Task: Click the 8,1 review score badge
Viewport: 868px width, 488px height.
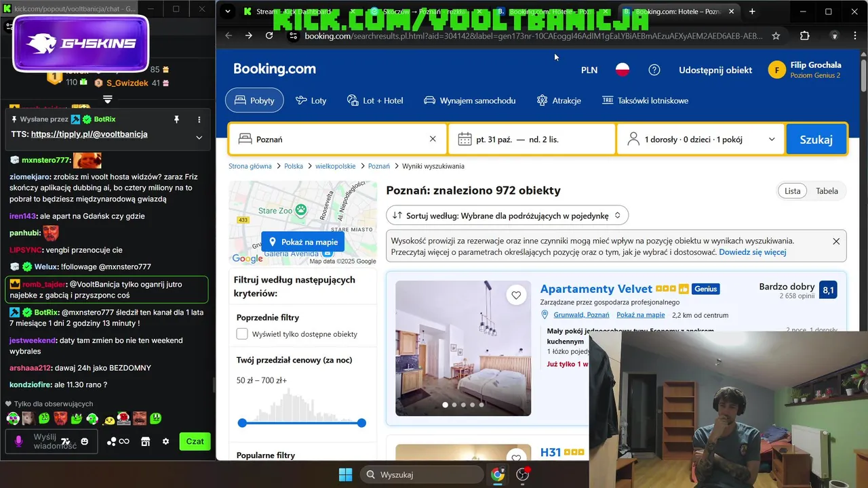Action: (x=828, y=290)
